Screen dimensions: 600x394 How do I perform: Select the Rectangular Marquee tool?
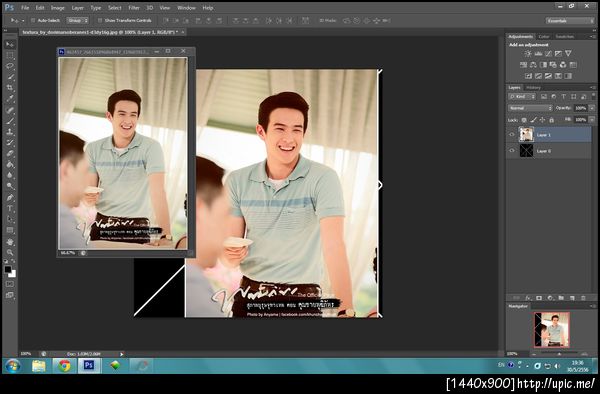pos(10,55)
